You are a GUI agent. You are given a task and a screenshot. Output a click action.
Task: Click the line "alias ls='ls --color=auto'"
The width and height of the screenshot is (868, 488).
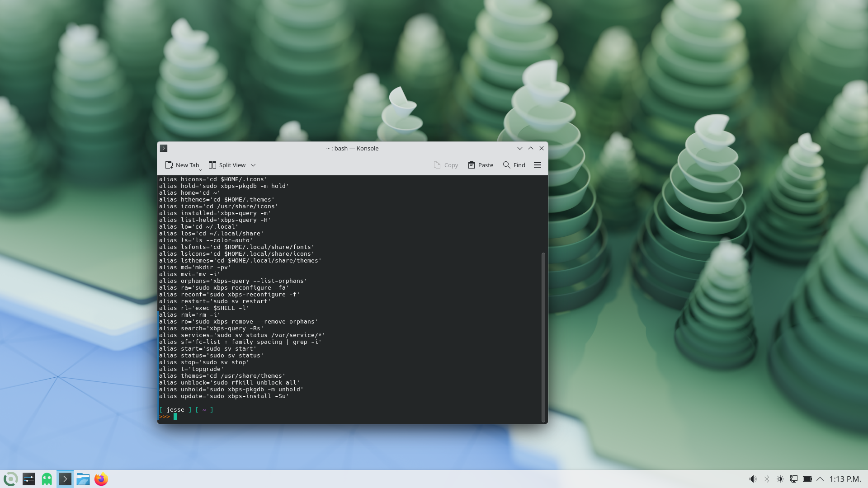coord(206,240)
